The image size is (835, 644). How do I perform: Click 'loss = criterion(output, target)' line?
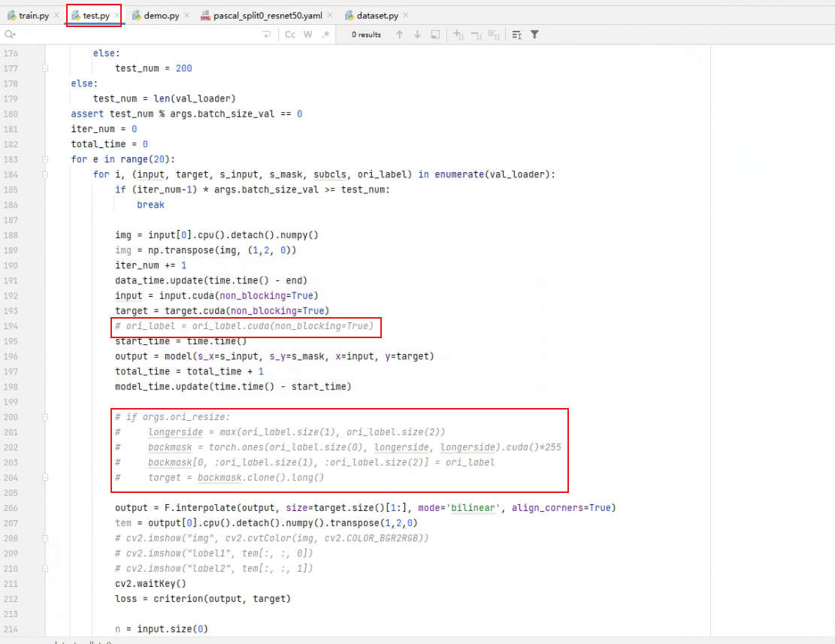coord(203,599)
